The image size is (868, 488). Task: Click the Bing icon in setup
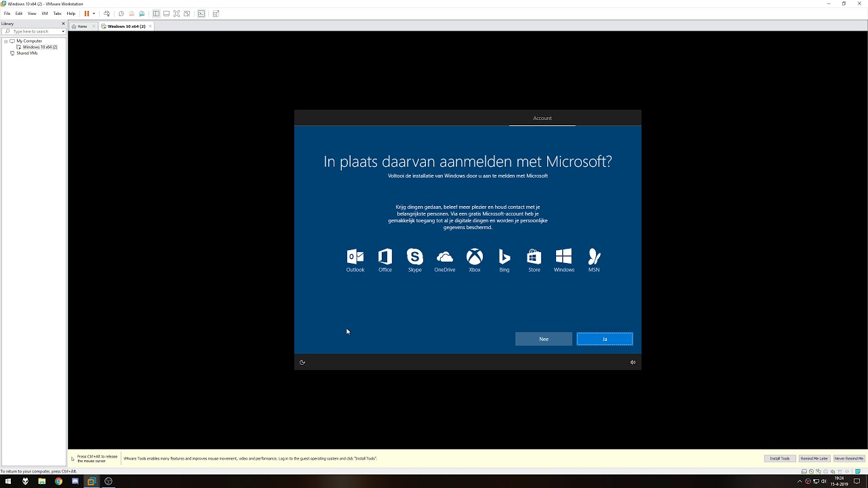[x=505, y=257]
